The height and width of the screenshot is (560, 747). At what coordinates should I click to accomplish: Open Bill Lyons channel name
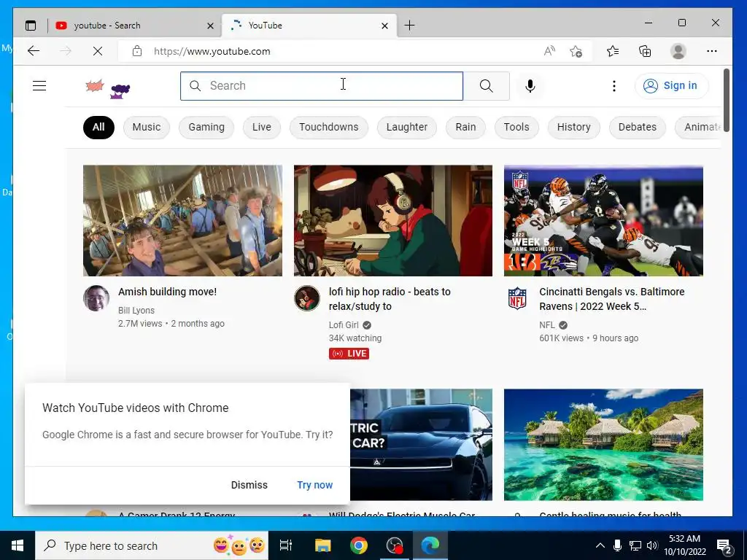coord(136,311)
